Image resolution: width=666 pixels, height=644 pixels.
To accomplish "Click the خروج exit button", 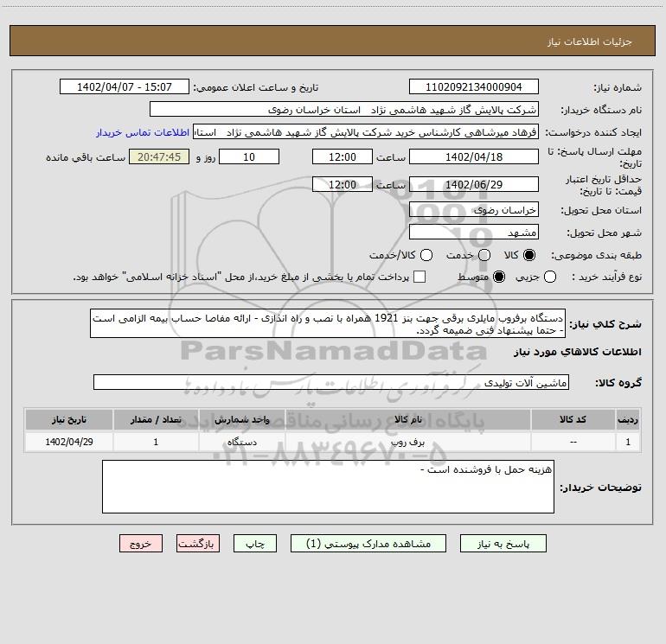I will [141, 544].
